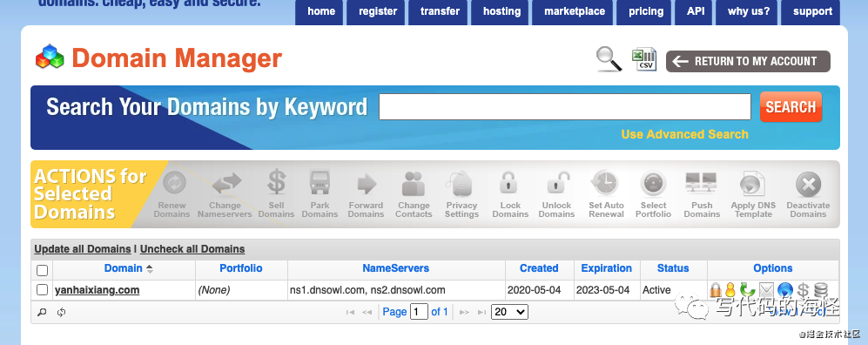Open the Use Advanced Search link
The image size is (868, 345).
(x=684, y=134)
